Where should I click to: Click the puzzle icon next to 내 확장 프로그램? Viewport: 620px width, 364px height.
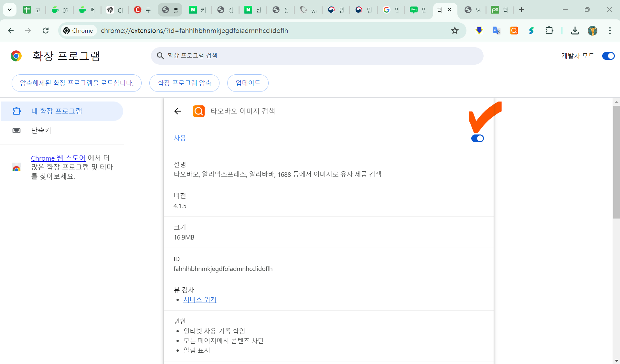16,111
